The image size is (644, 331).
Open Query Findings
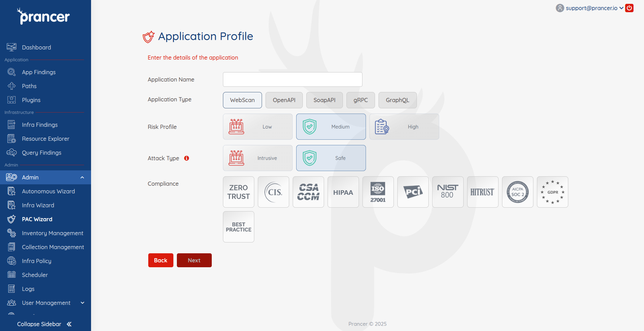(42, 153)
